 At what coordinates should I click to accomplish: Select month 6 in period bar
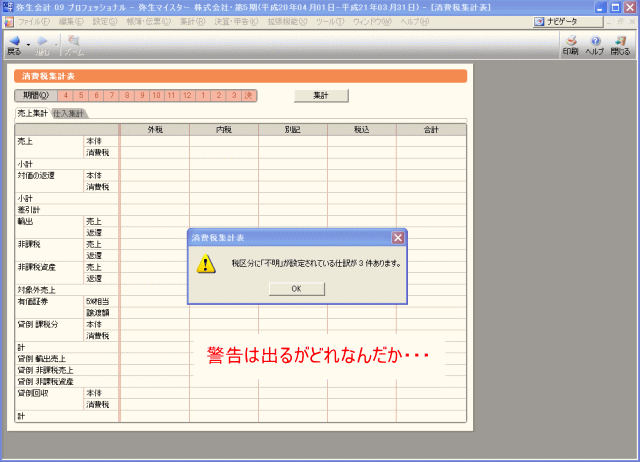tap(96, 96)
